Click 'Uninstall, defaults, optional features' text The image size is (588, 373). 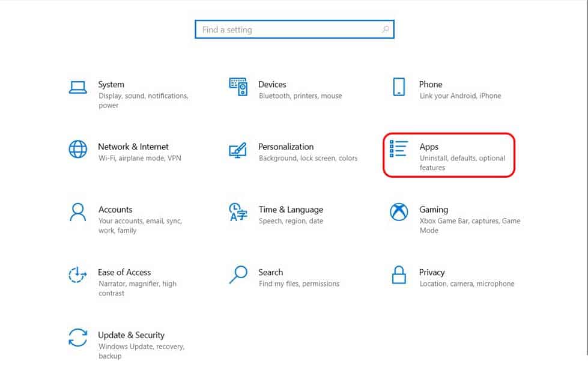click(x=462, y=163)
